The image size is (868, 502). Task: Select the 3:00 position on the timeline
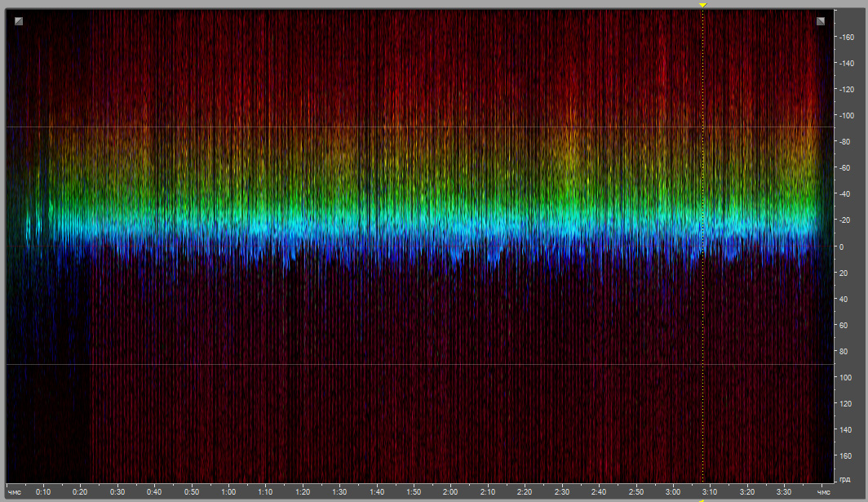click(x=672, y=492)
